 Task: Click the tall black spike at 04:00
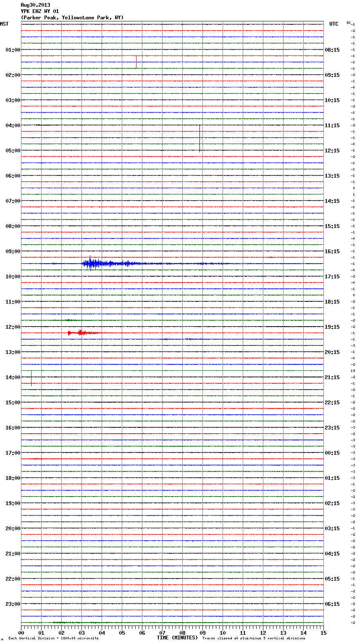pos(199,138)
